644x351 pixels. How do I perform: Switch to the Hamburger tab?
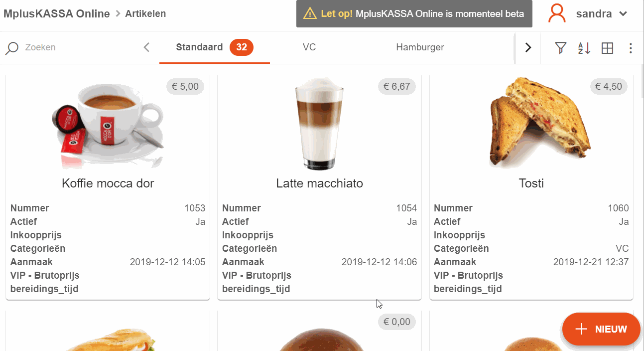tap(420, 47)
